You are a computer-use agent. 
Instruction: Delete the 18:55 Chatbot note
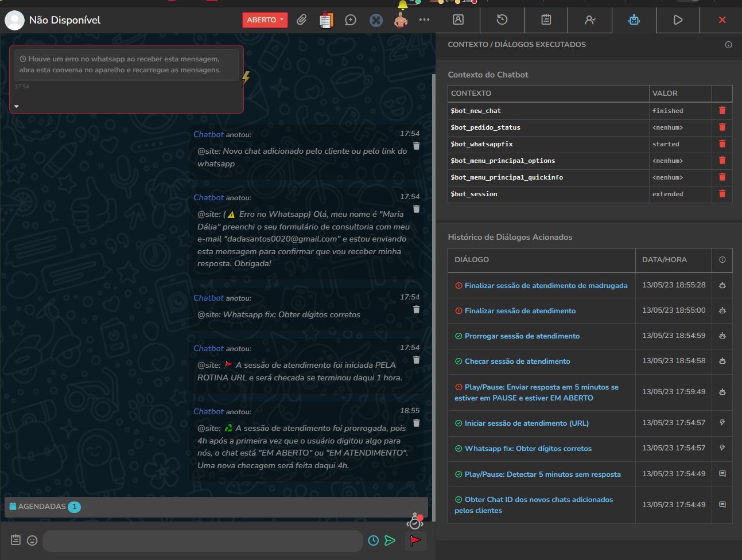417,423
